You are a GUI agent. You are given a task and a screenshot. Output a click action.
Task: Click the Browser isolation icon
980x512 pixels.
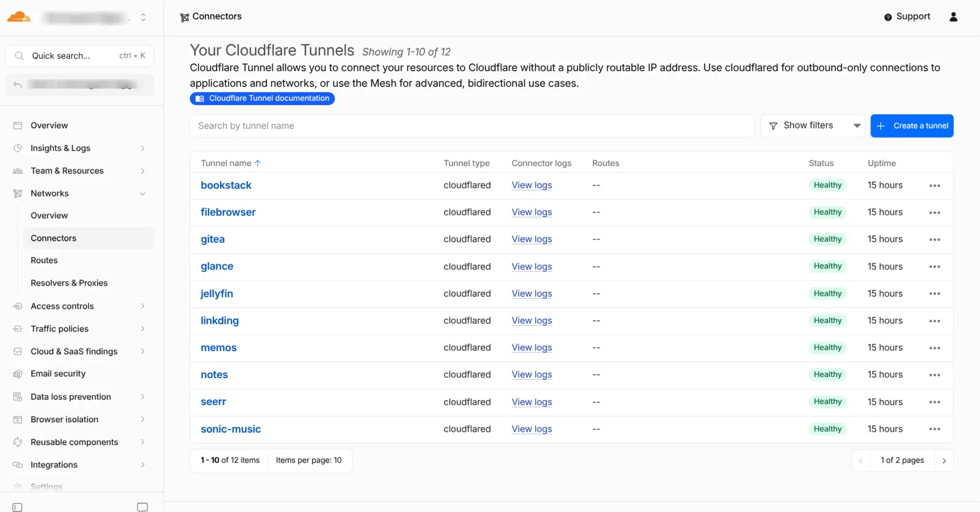click(x=18, y=420)
